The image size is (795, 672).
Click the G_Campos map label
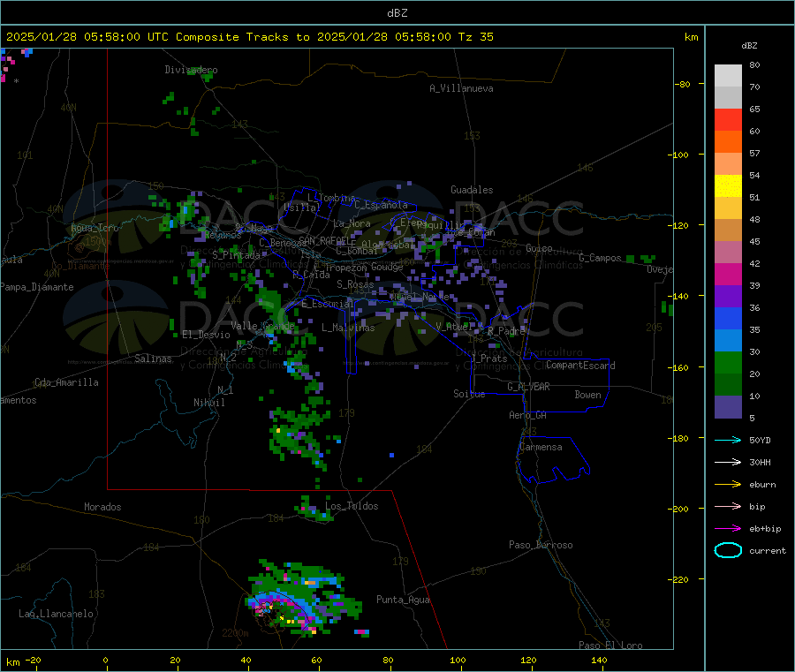tap(600, 258)
